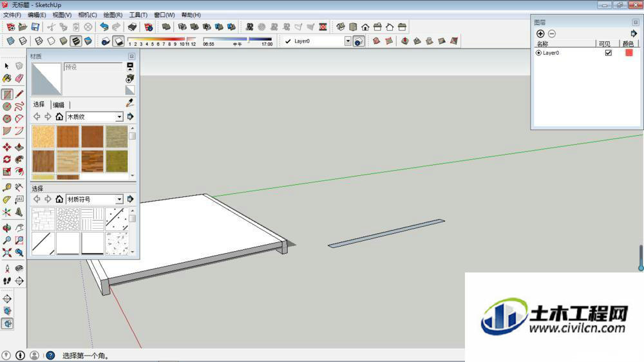Select the Rotate tool
Screen dimensions: 644x362
click(x=7, y=160)
